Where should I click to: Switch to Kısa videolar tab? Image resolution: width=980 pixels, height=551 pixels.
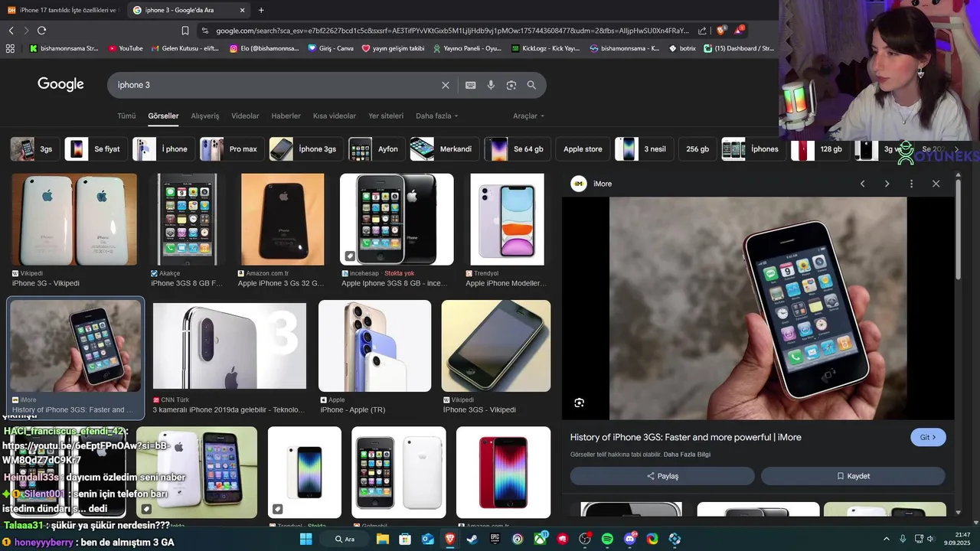click(335, 116)
